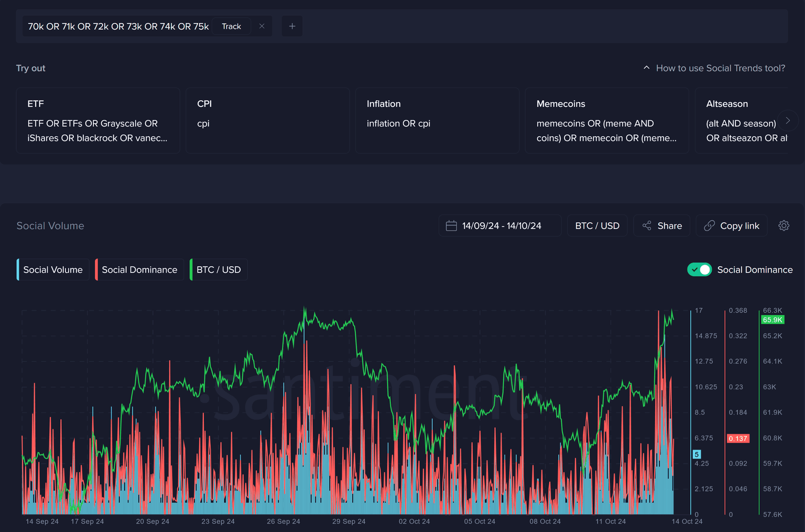Hide the BTC / USD price line
Image resolution: width=805 pixels, height=532 pixels.
click(x=219, y=269)
